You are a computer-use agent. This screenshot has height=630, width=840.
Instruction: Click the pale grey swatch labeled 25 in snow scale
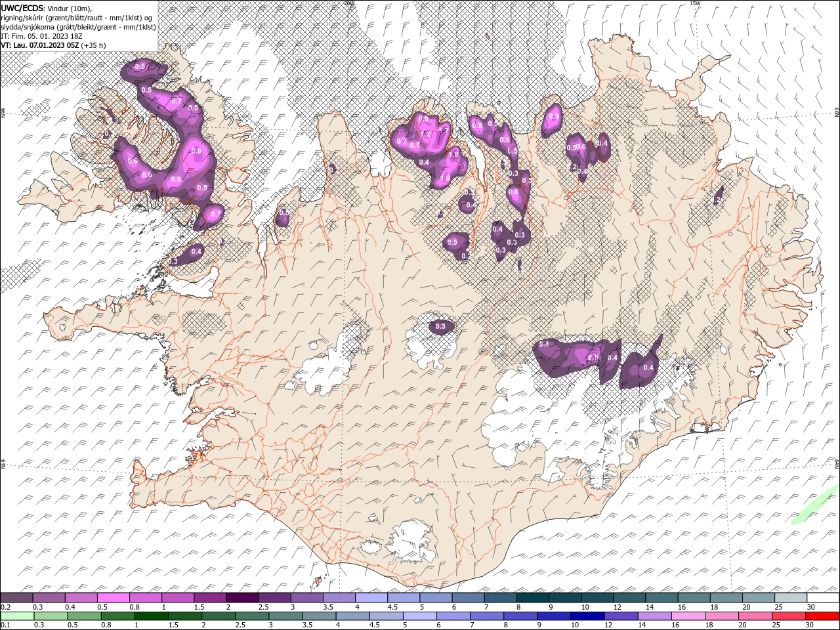tap(791, 598)
